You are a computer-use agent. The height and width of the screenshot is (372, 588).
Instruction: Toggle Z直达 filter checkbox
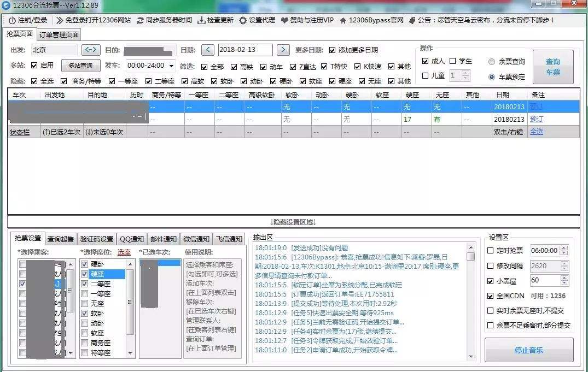tap(293, 67)
